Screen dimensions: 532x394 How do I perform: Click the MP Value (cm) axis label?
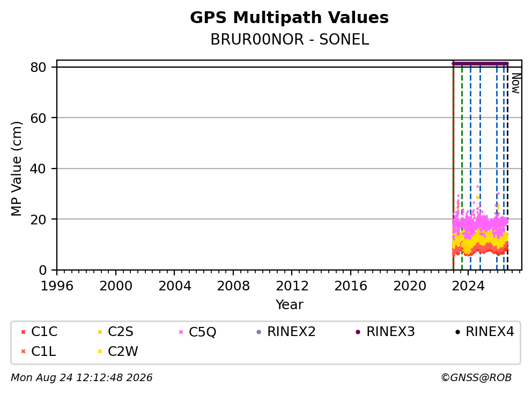click(16, 169)
